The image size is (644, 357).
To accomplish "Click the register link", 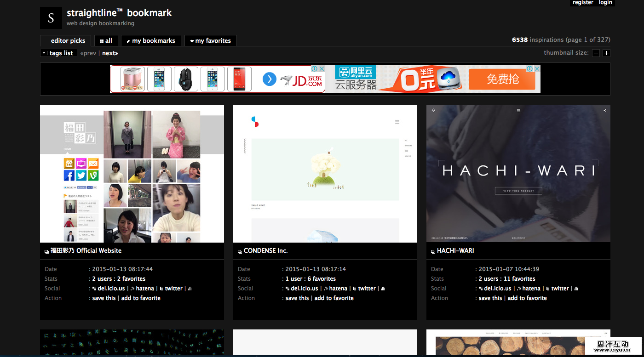I will tap(583, 3).
